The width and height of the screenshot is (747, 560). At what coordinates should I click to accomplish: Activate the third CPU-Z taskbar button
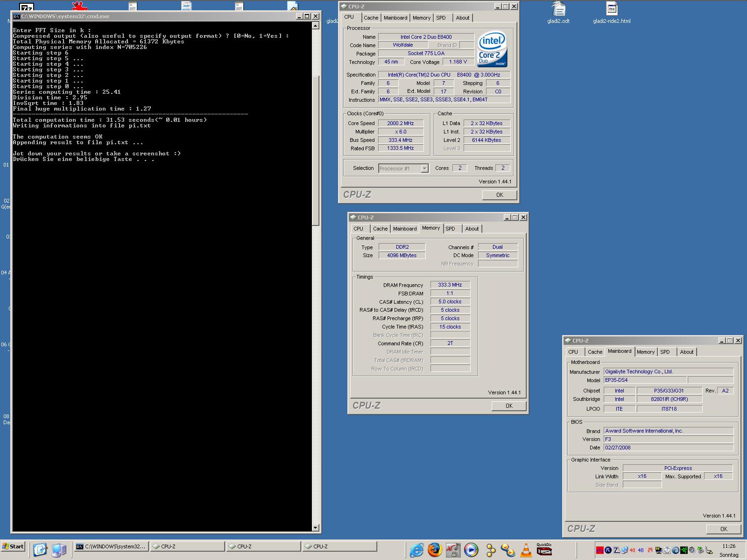(x=339, y=546)
